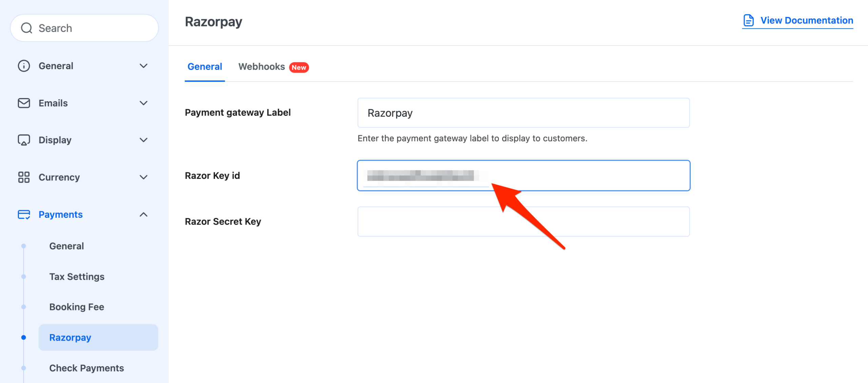Open Tax Settings under Payments
Image resolution: width=868 pixels, height=383 pixels.
click(77, 276)
